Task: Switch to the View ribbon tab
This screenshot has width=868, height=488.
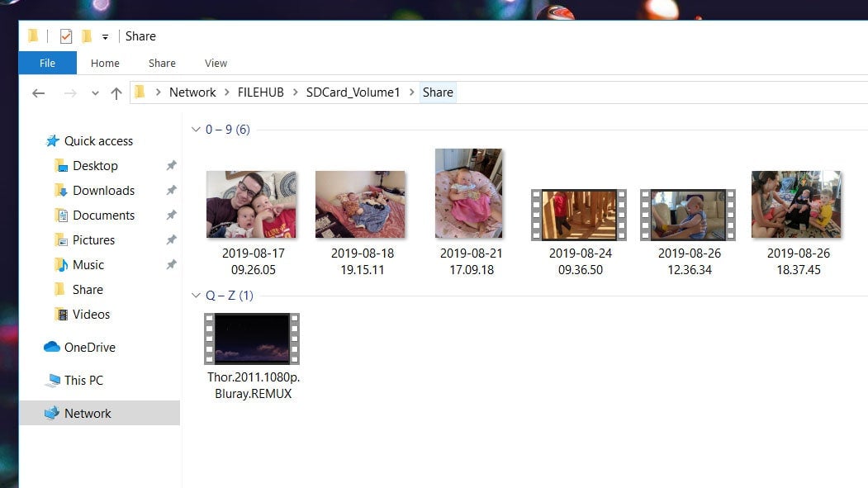Action: coord(216,63)
